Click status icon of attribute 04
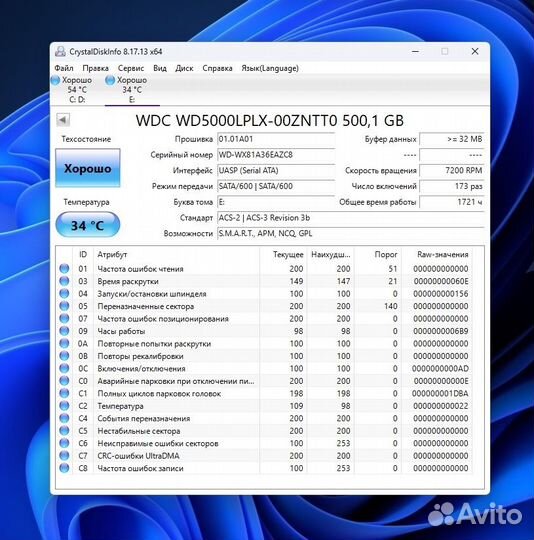Viewport: 534px width, 540px height. (x=64, y=293)
